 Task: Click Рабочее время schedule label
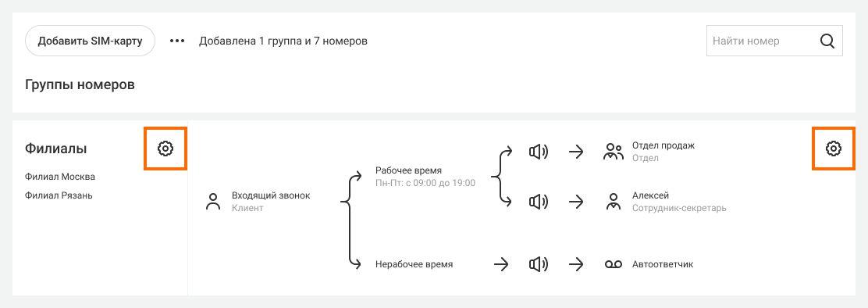tap(408, 170)
